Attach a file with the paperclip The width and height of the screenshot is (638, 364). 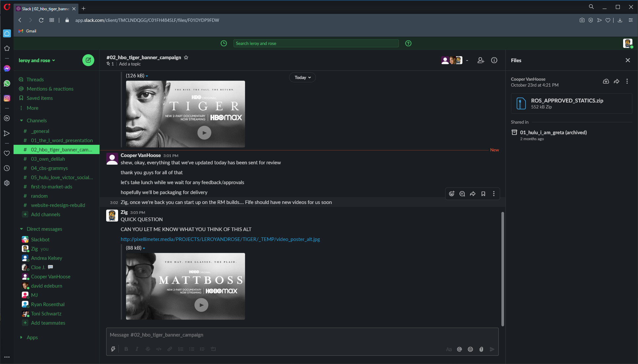point(481,349)
